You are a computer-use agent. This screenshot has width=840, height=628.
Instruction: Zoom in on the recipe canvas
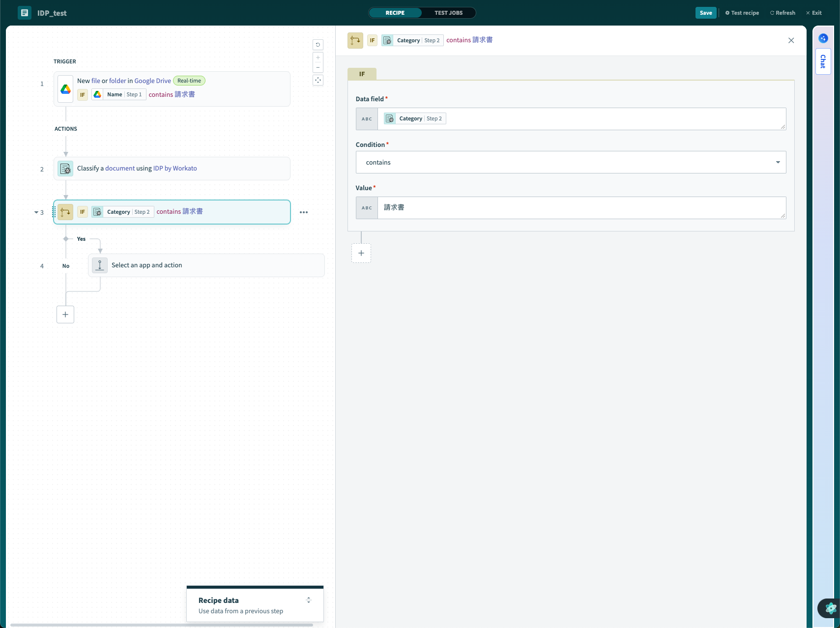[318, 57]
